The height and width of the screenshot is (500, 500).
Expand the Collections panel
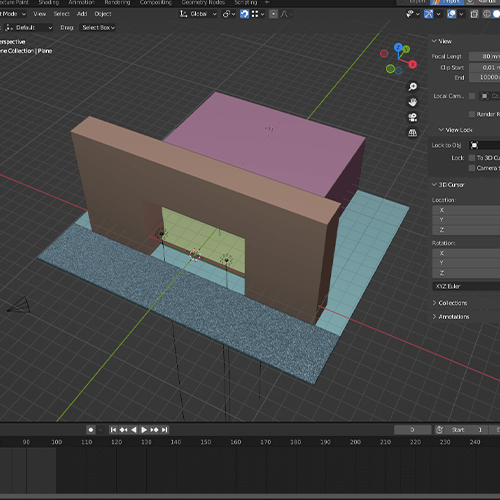tap(450, 303)
